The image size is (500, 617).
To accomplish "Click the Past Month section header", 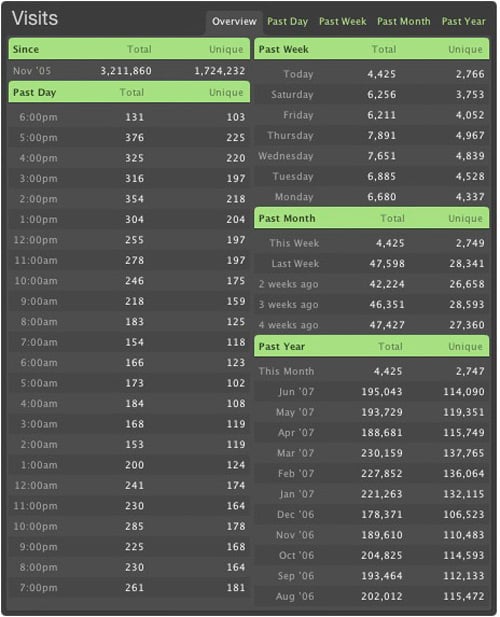I will coord(371,218).
